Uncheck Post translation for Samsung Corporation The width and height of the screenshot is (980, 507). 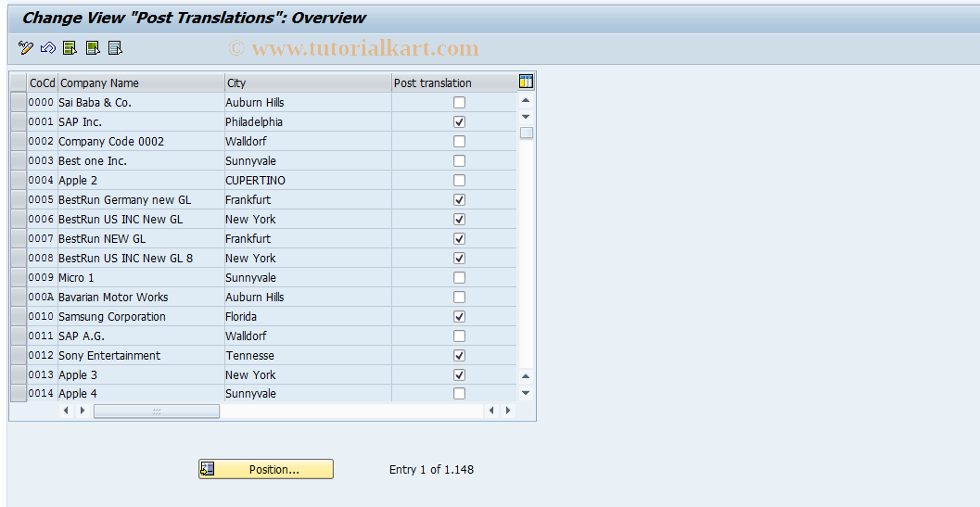click(459, 316)
